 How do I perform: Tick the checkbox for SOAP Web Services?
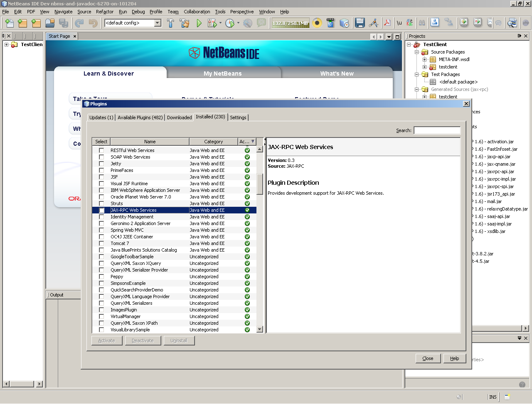pyautogui.click(x=101, y=157)
